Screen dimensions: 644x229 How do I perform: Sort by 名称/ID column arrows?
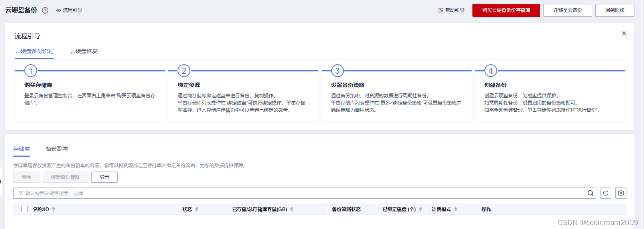coord(53,209)
